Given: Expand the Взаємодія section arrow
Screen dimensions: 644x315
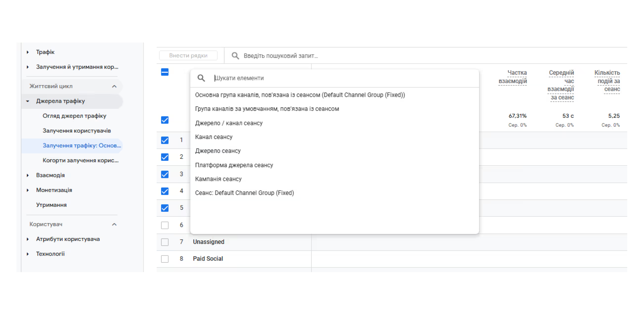Looking at the screenshot, I should 28,175.
